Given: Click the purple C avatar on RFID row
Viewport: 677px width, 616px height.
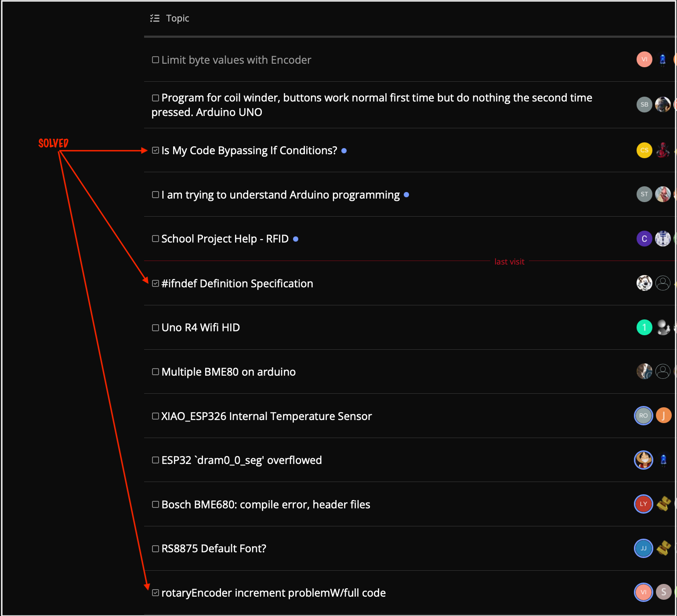Looking at the screenshot, I should coord(644,239).
